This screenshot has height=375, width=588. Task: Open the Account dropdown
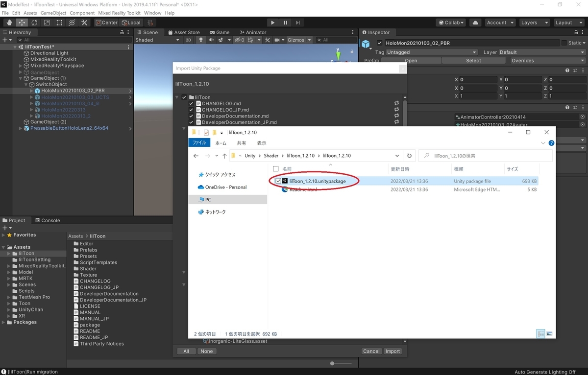[500, 23]
